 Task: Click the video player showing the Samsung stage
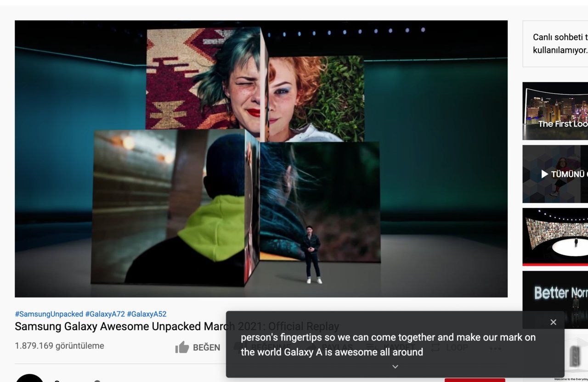pos(261,159)
